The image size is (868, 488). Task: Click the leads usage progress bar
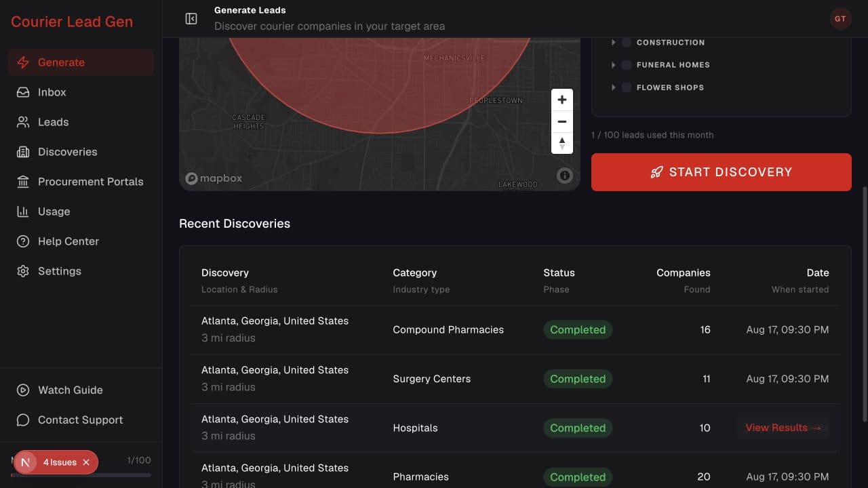(x=81, y=475)
